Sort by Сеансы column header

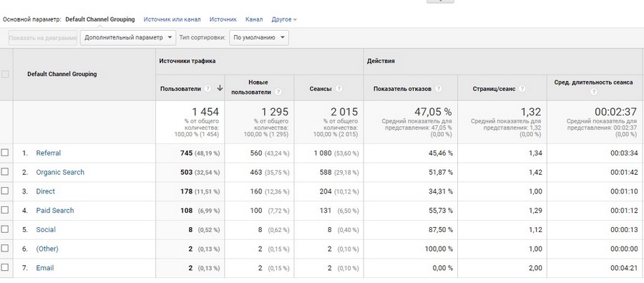[321, 89]
